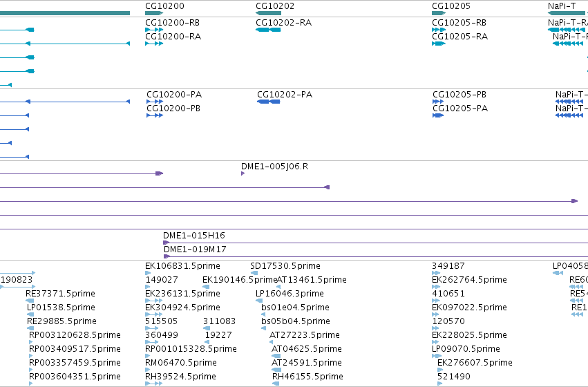
Task: Click EST EK304924.5prime
Action: (x=182, y=308)
